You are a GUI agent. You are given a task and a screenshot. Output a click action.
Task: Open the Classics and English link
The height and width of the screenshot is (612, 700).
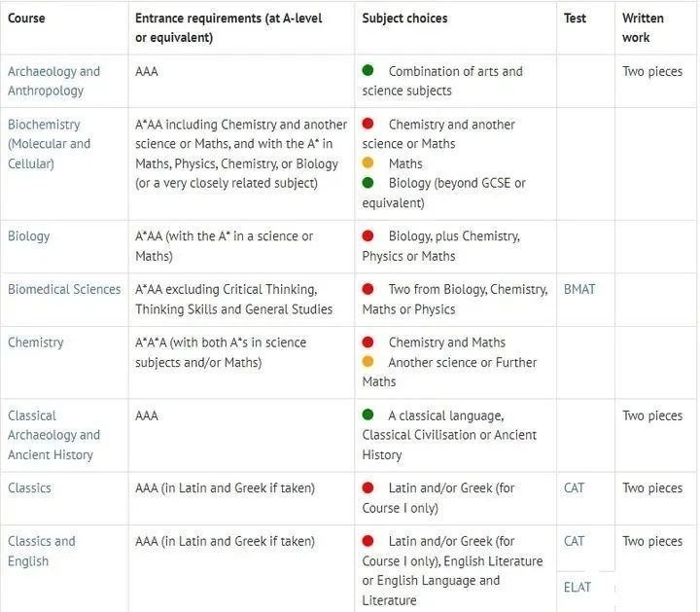[x=41, y=551]
